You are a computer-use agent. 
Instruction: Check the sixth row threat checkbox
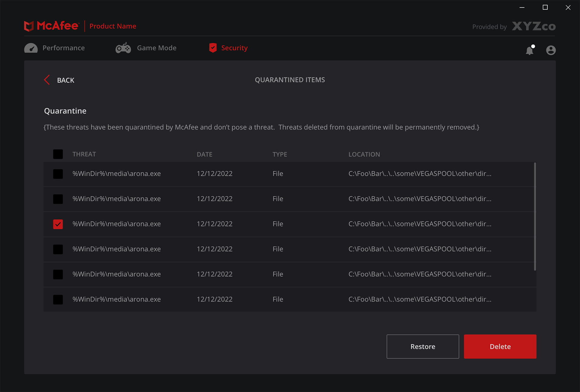(58, 299)
